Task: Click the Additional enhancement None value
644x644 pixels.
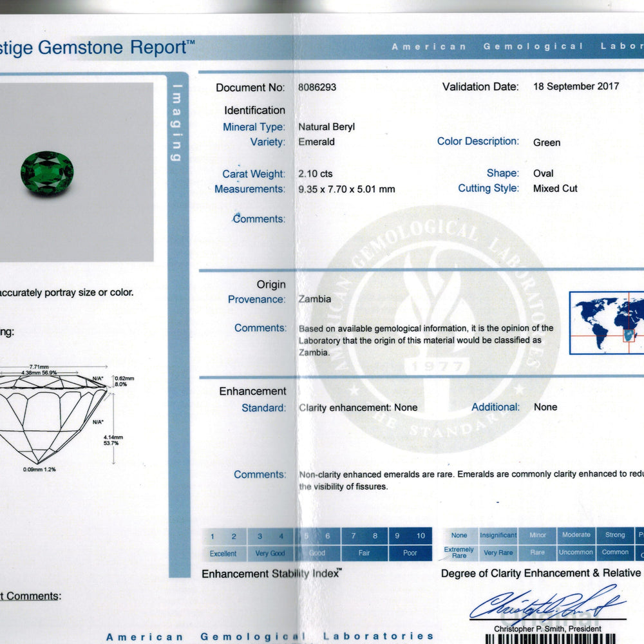Action: click(545, 407)
